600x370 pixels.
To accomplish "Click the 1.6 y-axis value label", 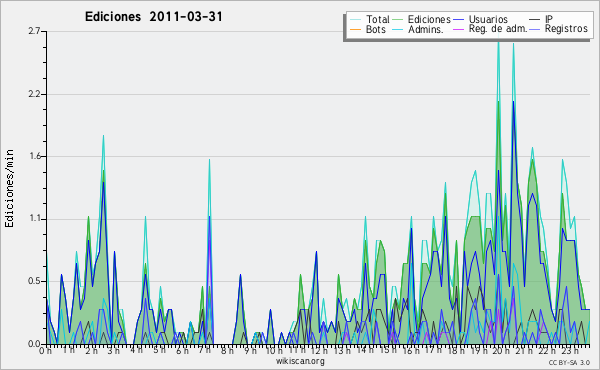I will click(34, 156).
